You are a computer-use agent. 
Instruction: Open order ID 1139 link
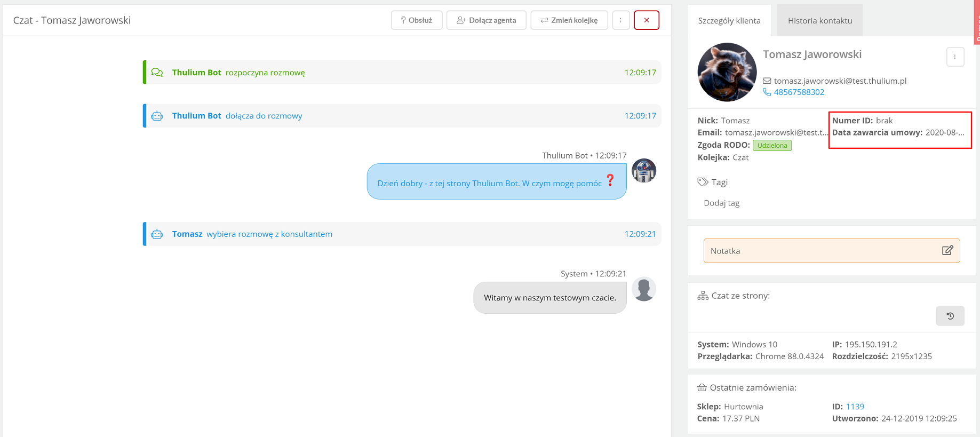pos(855,407)
